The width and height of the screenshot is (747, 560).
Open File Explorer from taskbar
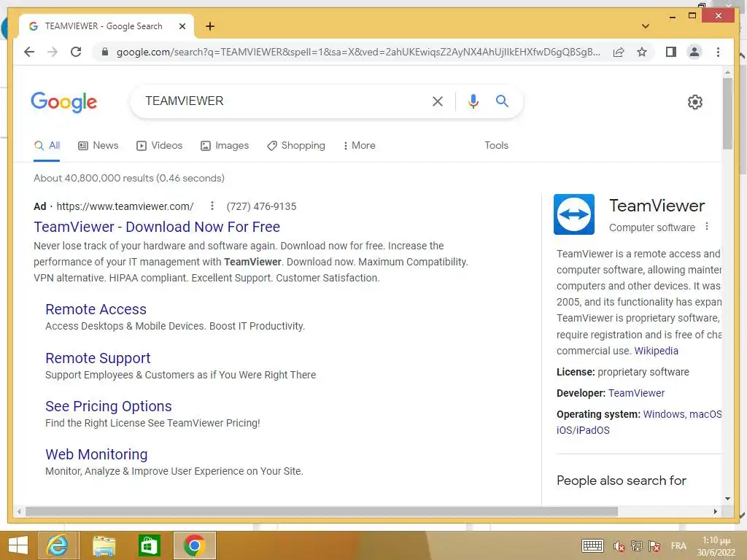click(104, 545)
